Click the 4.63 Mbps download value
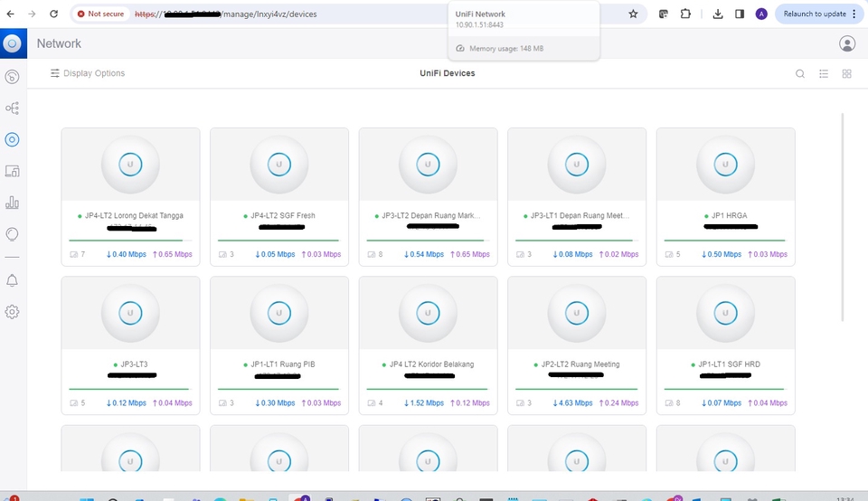Viewport: 868px width, 501px height. [572, 403]
